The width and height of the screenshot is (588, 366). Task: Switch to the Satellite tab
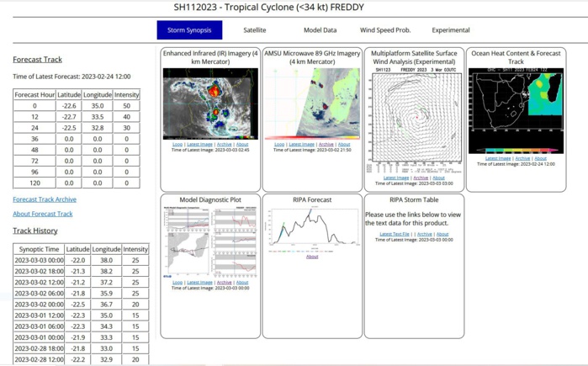coord(255,30)
